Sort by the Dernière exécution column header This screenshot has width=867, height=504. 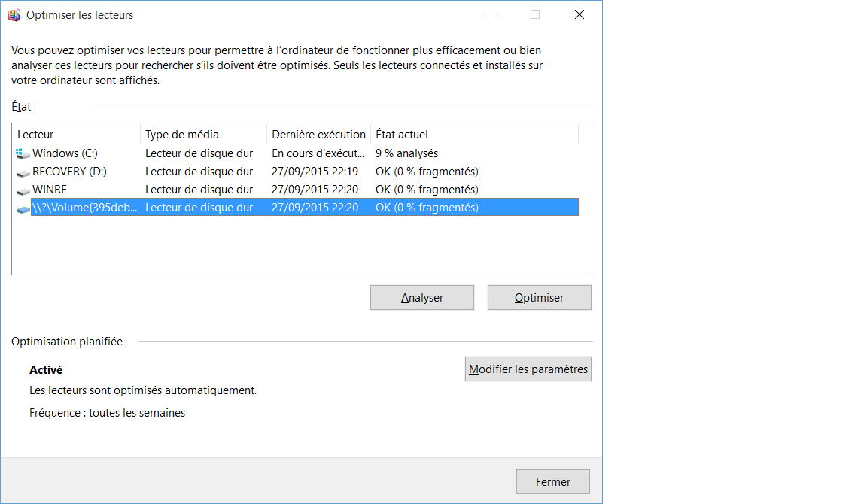318,135
